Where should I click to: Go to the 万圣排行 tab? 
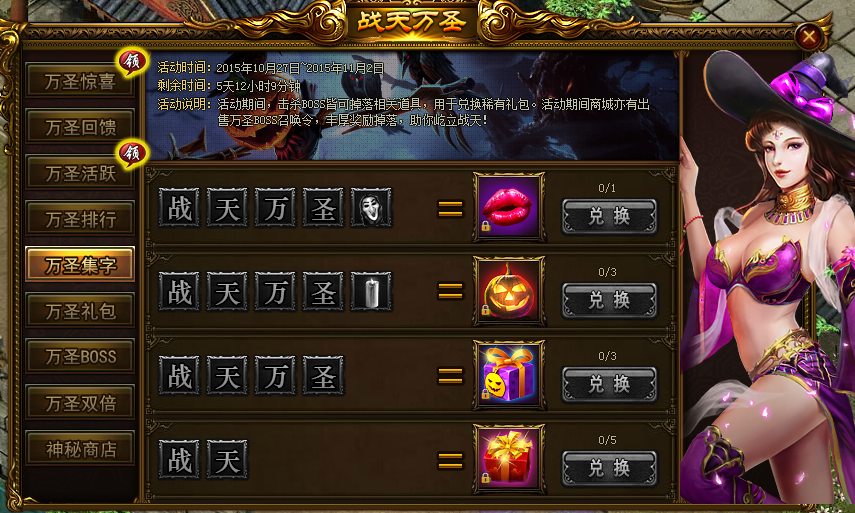click(x=80, y=219)
